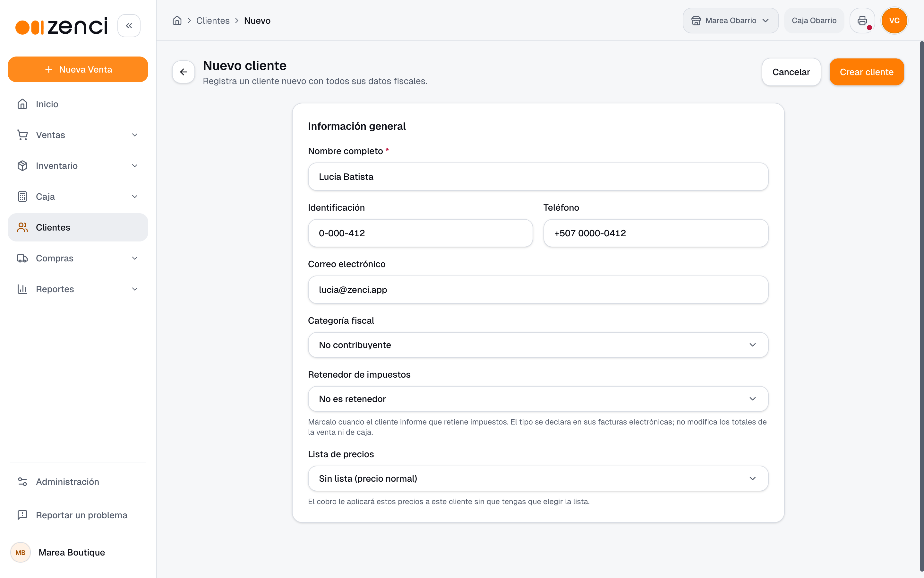Image resolution: width=924 pixels, height=578 pixels.
Task: Open the Retenedor de impuestos dropdown
Action: (x=538, y=399)
